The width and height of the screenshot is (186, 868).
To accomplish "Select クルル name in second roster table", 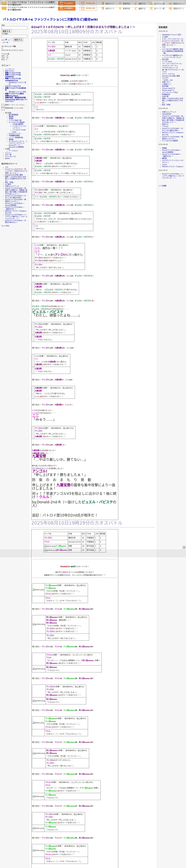I will point(47,542).
